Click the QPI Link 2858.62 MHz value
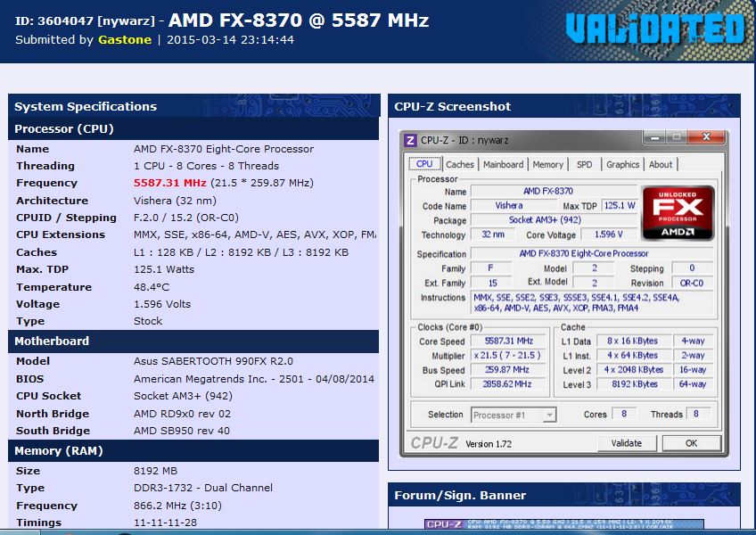Viewport: 756px width, 535px height. (x=509, y=384)
